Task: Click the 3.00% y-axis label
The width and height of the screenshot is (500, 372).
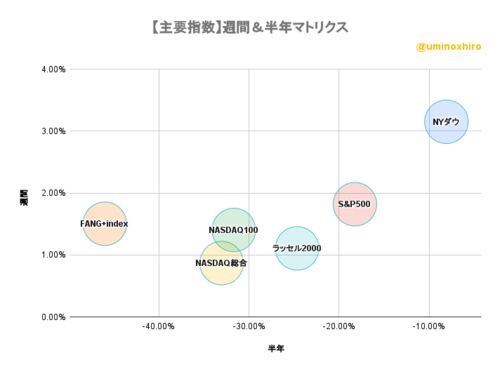Action: [53, 131]
